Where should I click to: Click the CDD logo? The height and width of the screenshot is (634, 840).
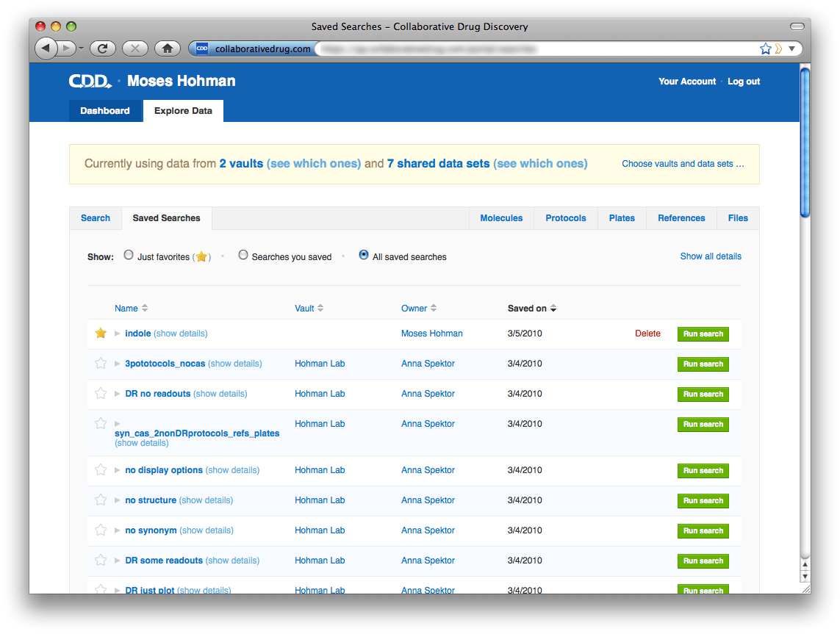pyautogui.click(x=90, y=81)
